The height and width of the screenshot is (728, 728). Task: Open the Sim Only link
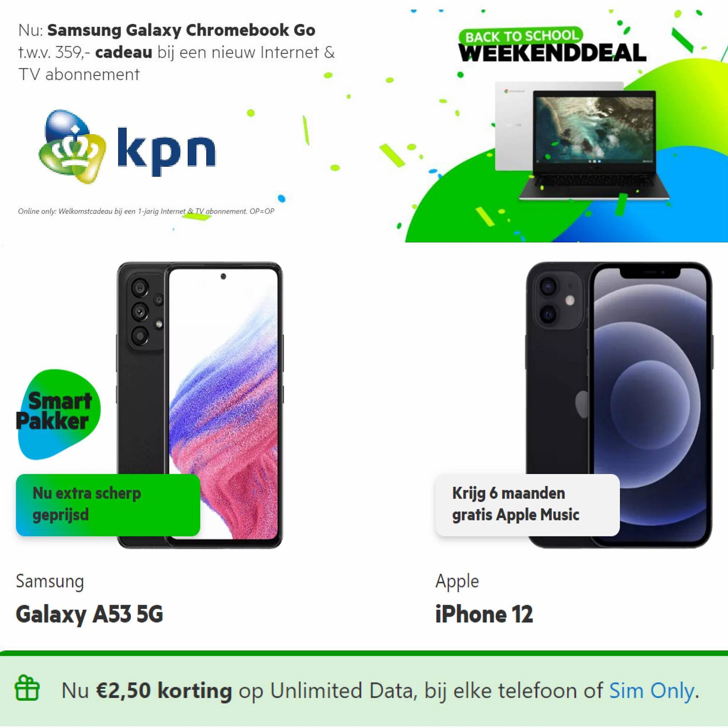pos(652,691)
